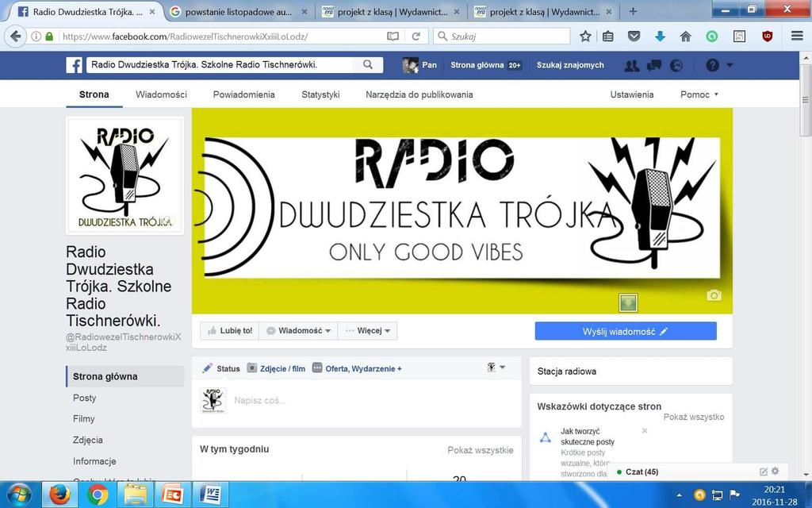The image size is (812, 508).
Task: Open the Statystyki tab
Action: pos(320,94)
